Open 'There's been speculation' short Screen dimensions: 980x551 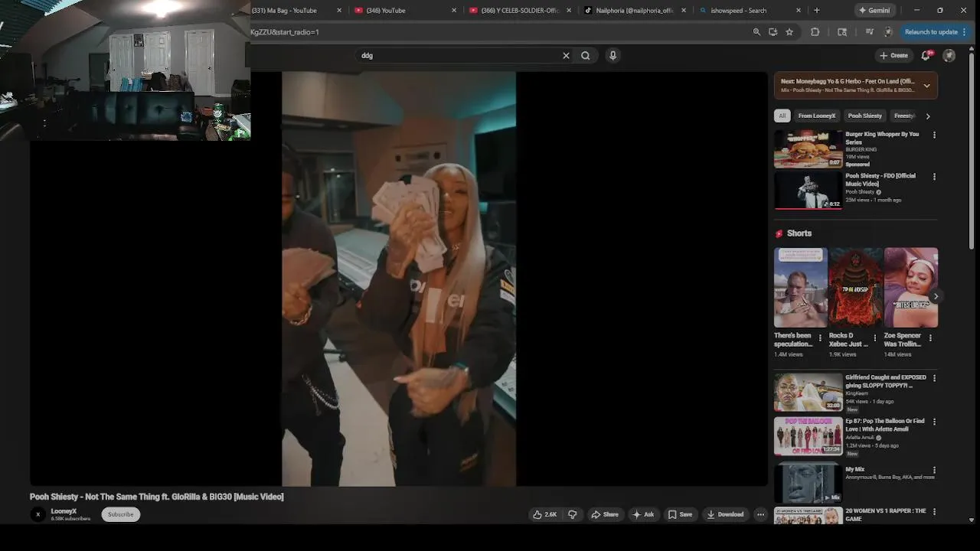(800, 288)
